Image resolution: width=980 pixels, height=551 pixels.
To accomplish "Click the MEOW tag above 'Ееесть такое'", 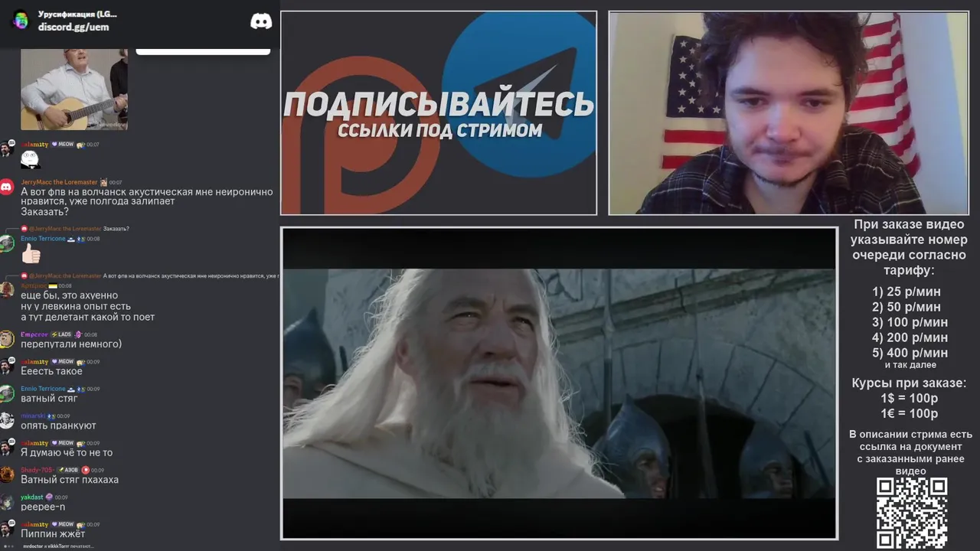I will [x=63, y=361].
